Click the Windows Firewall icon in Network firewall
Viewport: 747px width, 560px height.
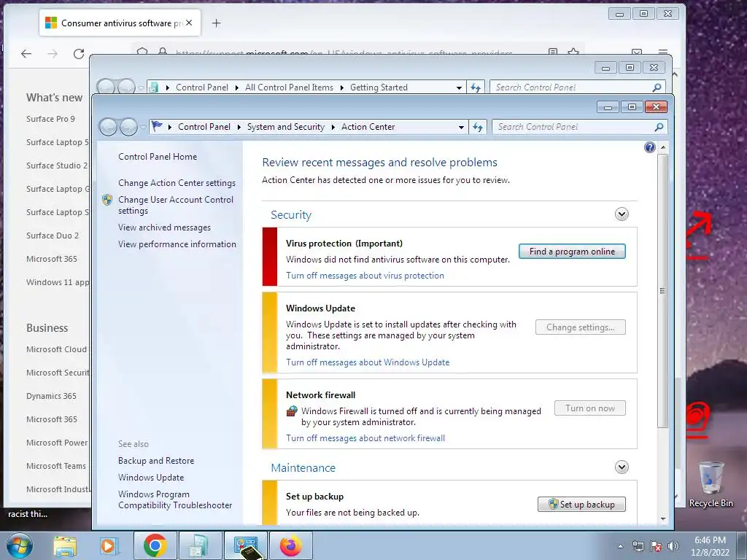[292, 411]
